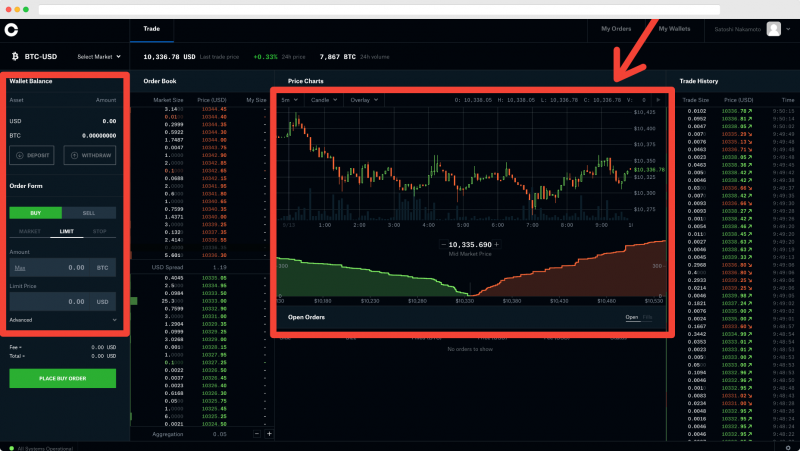Click the Order Form heading
This screenshot has height=451, width=800.
(x=26, y=186)
